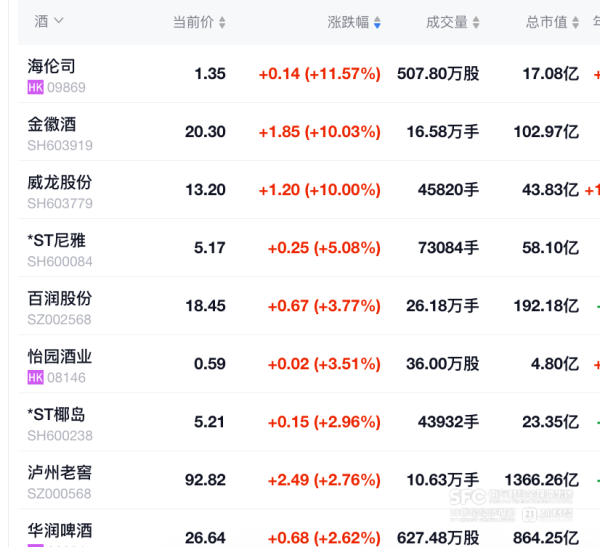
Task: Open stock 怡园酒业
Action: tap(60, 356)
